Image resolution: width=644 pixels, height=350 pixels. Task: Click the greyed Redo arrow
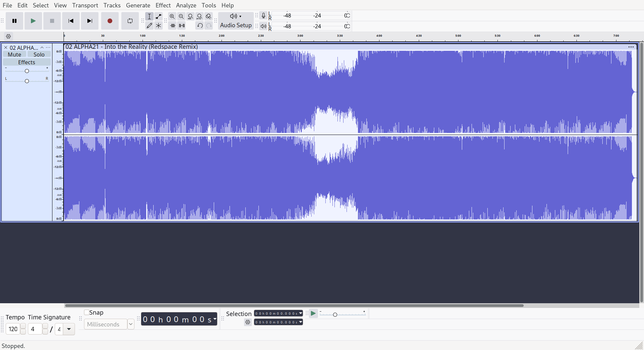point(209,25)
